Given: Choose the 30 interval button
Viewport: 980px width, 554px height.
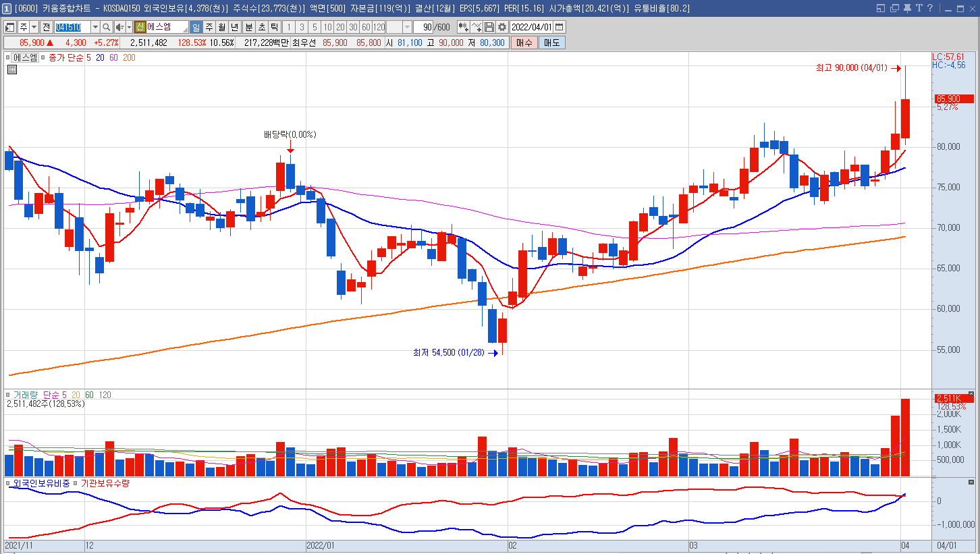Looking at the screenshot, I should pyautogui.click(x=353, y=27).
